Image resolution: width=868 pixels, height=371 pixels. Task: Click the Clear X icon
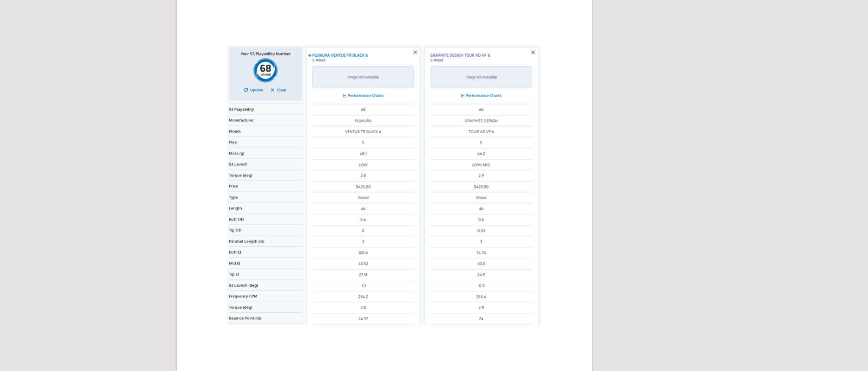coord(272,90)
